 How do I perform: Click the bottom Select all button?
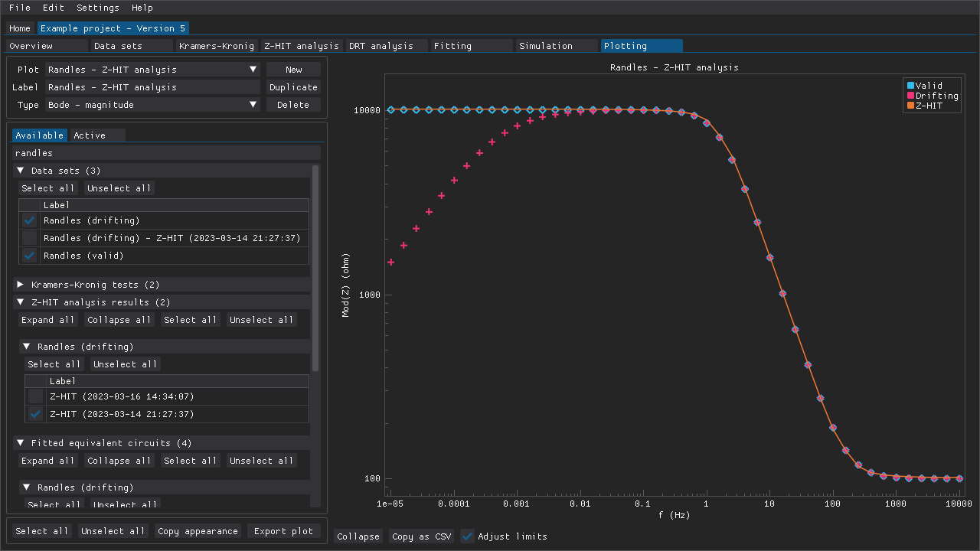click(42, 531)
